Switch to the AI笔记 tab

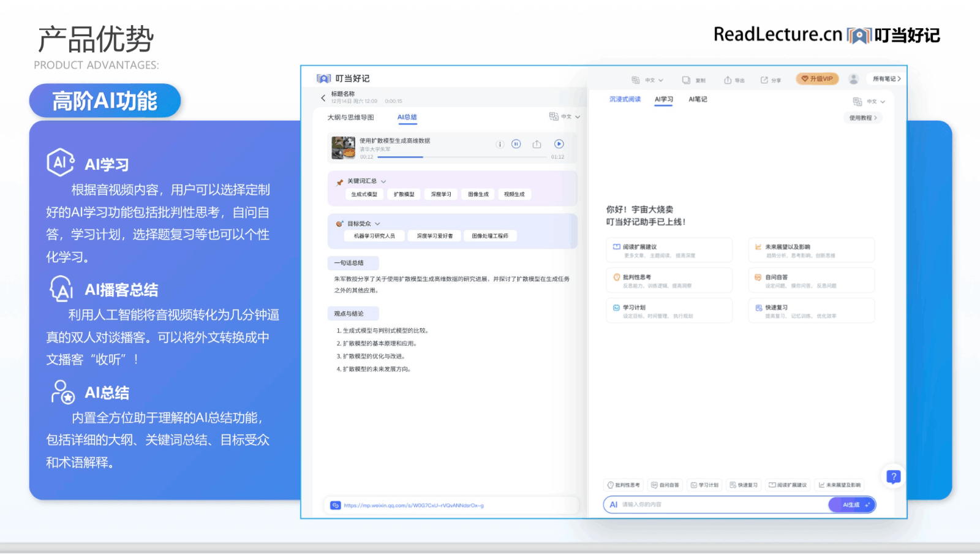pyautogui.click(x=698, y=99)
